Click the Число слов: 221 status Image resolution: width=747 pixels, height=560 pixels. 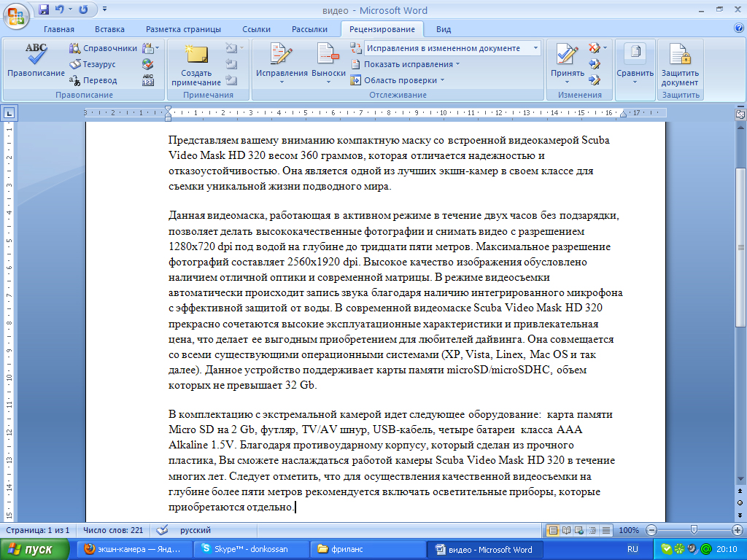coord(113,530)
